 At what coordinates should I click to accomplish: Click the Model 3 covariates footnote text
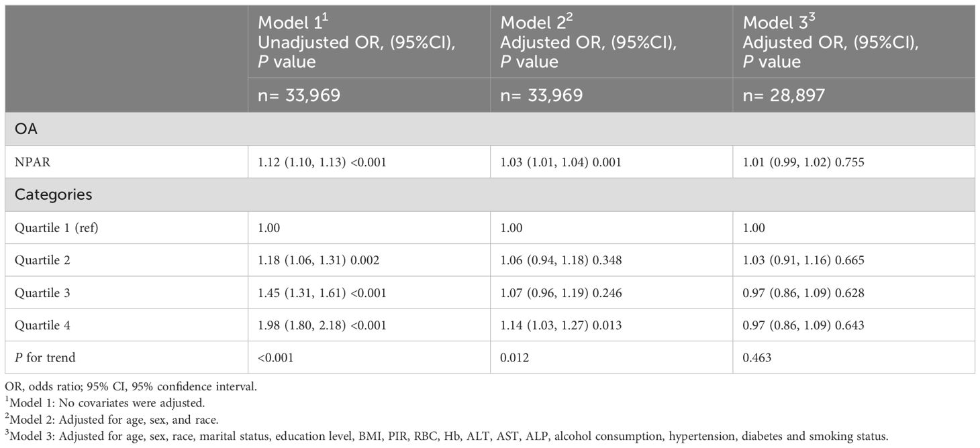point(446,436)
